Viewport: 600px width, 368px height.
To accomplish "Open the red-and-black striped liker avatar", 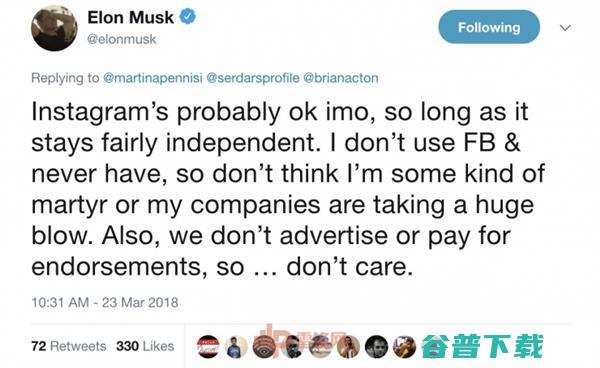I will 208,347.
